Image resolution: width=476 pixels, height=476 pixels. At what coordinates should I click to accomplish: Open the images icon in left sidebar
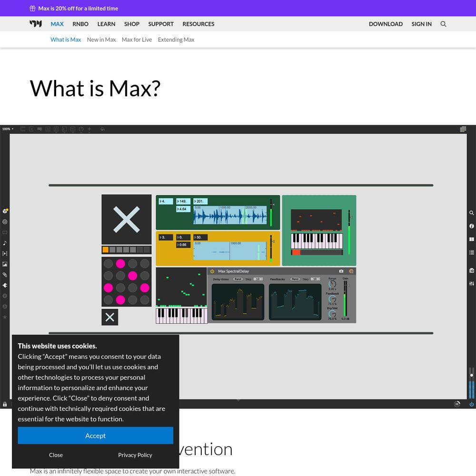(x=5, y=264)
